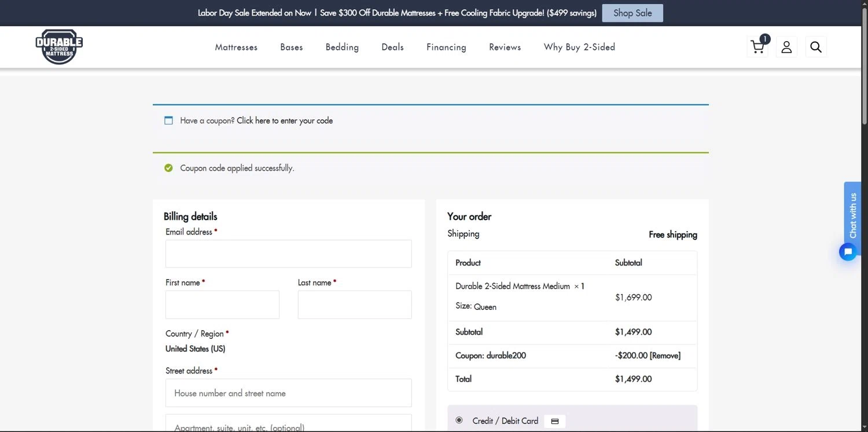Open the search magnifier icon
This screenshot has height=432, width=868.
pos(816,47)
